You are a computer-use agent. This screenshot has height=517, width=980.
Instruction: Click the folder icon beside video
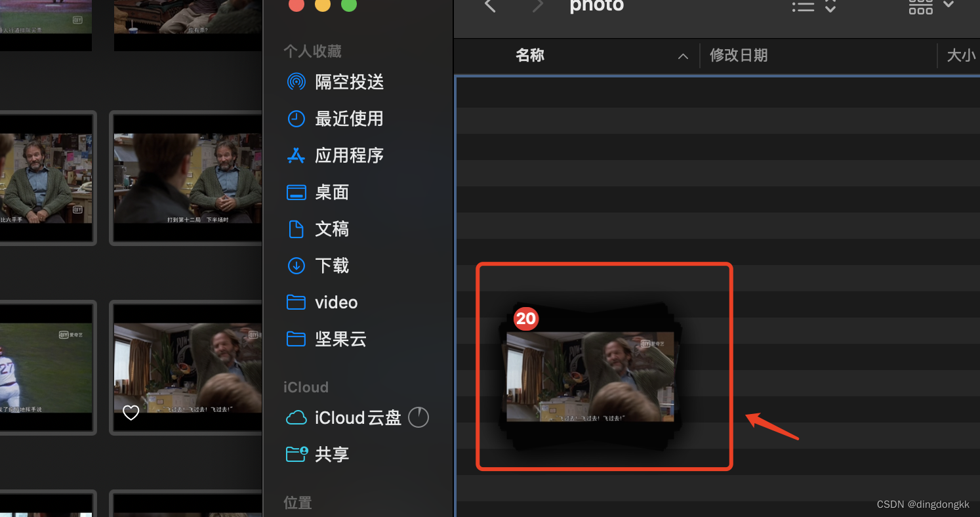tap(296, 302)
